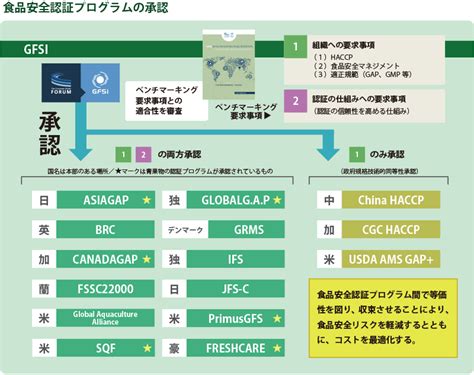Click the small purple 2 box beside の両方承認
474x375 pixels.
click(x=143, y=155)
